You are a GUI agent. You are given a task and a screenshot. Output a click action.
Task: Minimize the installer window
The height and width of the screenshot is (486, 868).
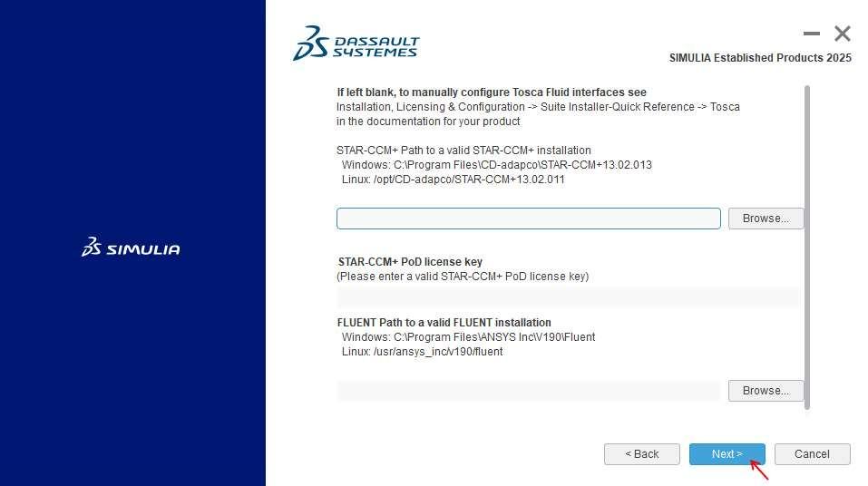coord(812,34)
